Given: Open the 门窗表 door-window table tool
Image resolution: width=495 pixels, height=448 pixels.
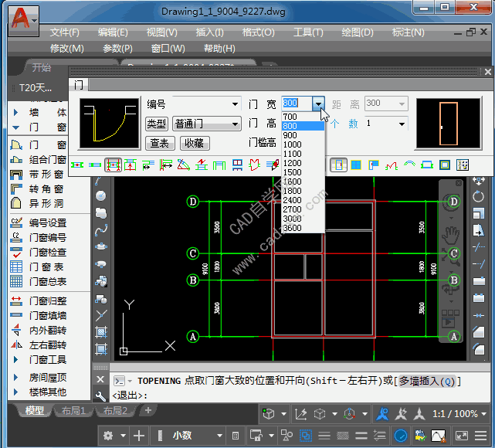Looking at the screenshot, I should 46,266.
